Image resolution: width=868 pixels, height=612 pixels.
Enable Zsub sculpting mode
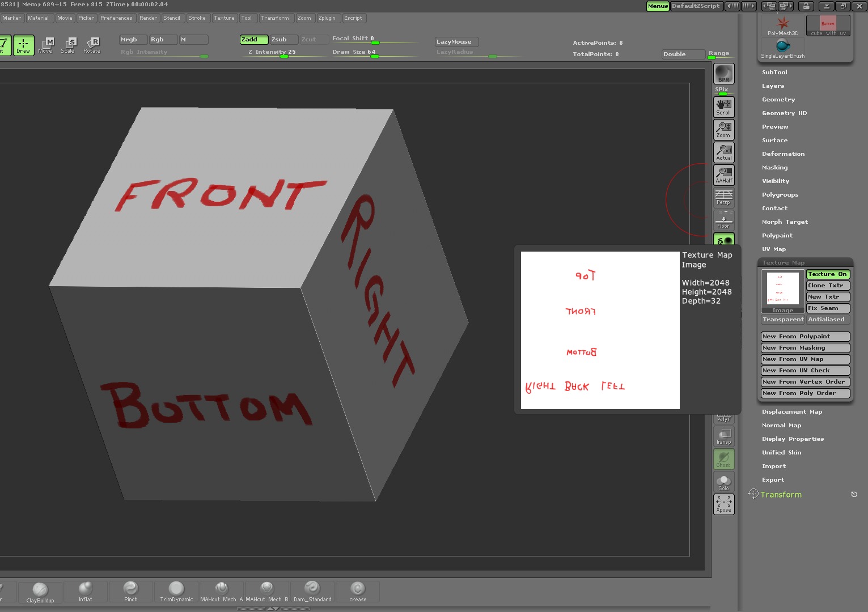[x=283, y=40]
